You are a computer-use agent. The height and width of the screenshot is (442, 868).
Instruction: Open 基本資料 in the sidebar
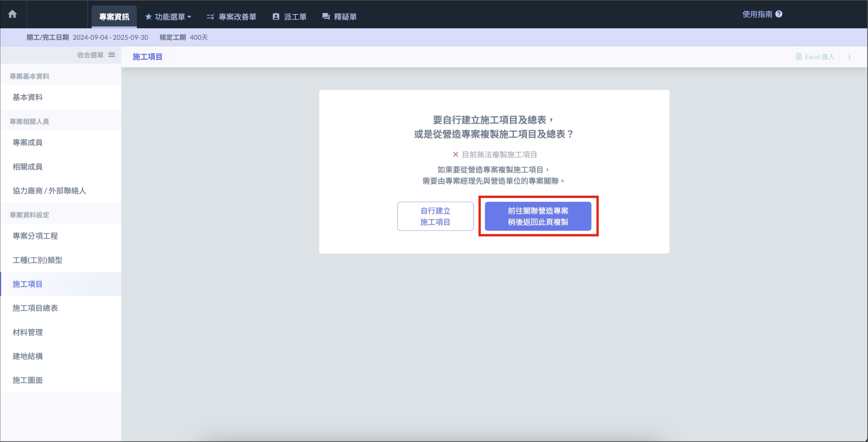click(28, 97)
